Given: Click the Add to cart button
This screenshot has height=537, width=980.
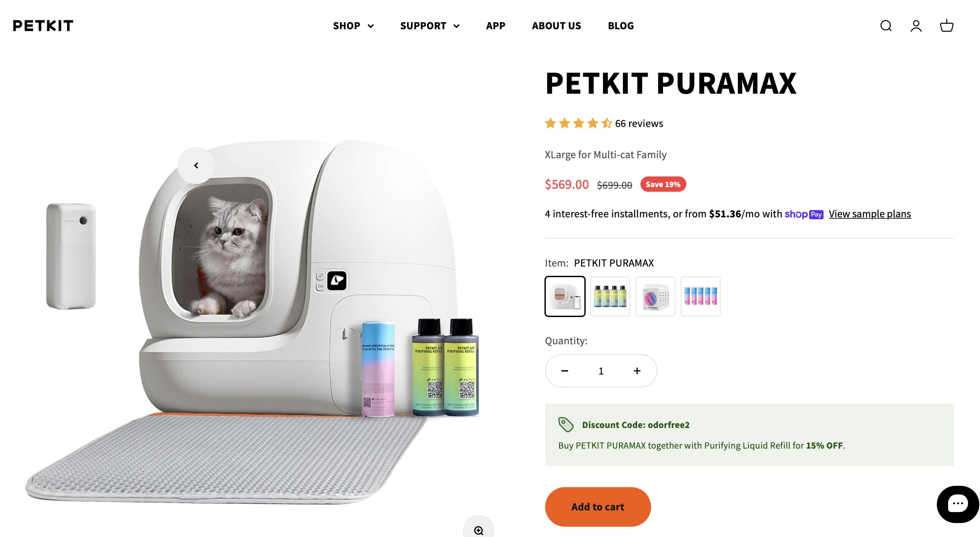Looking at the screenshot, I should click(598, 507).
